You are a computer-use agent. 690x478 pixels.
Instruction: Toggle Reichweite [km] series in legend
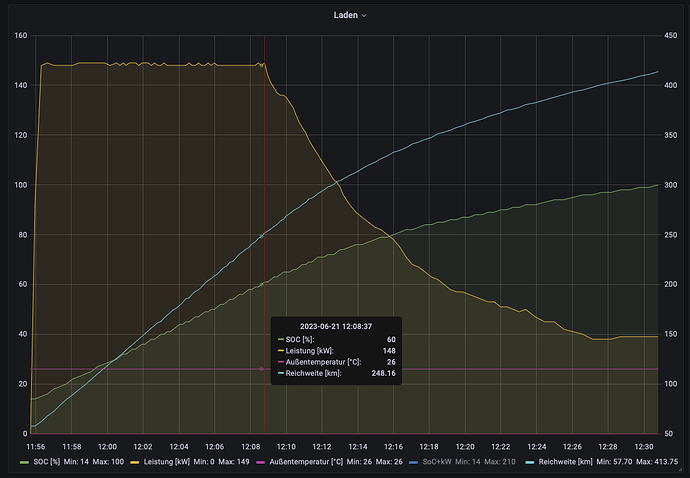coord(565,462)
